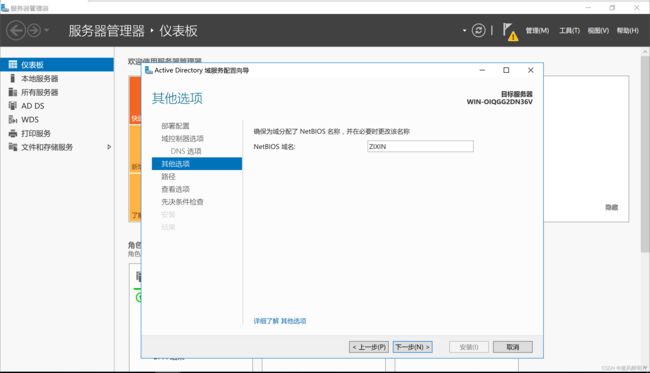Go to 部署配置 wizard step

[x=175, y=126]
